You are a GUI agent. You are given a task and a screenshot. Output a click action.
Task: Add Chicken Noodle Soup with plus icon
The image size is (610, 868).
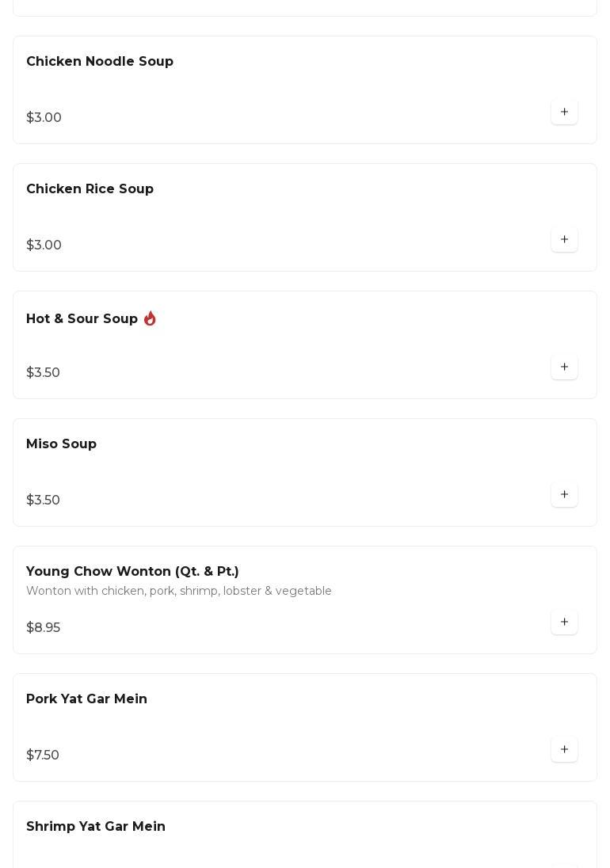click(564, 112)
